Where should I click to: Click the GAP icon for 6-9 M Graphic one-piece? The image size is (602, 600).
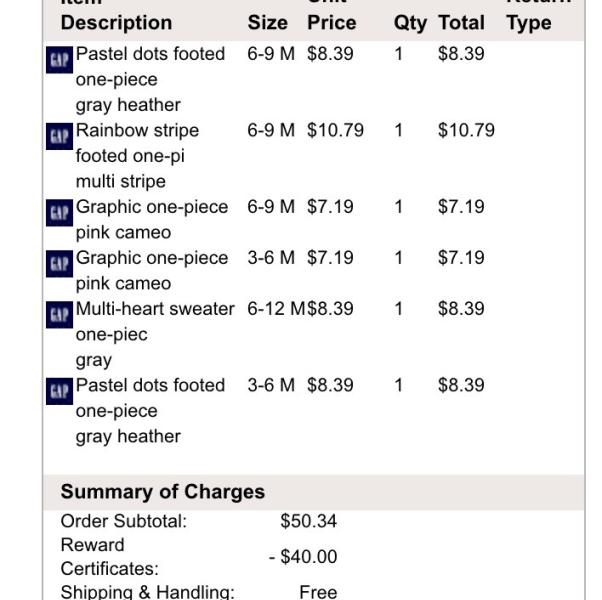[x=60, y=213]
